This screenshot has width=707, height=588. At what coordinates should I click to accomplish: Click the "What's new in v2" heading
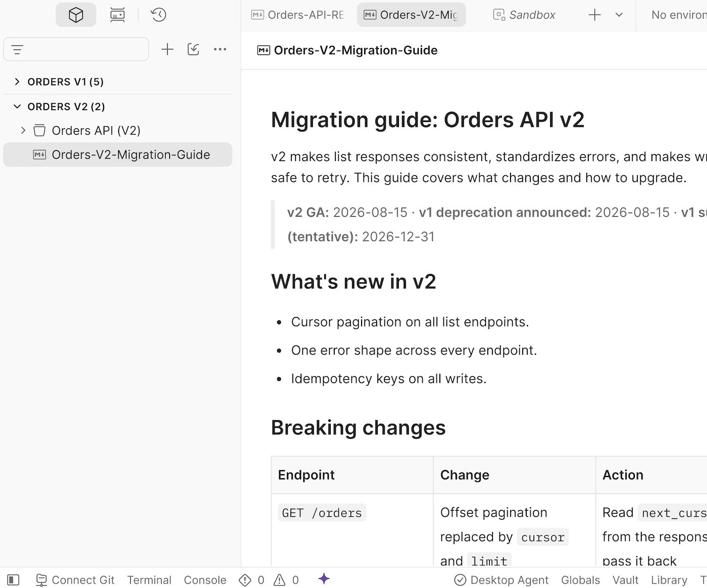[353, 281]
